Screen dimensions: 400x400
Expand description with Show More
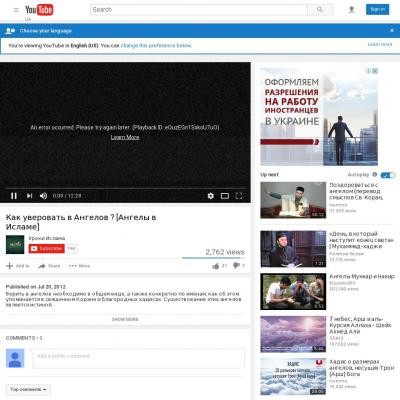point(125,319)
